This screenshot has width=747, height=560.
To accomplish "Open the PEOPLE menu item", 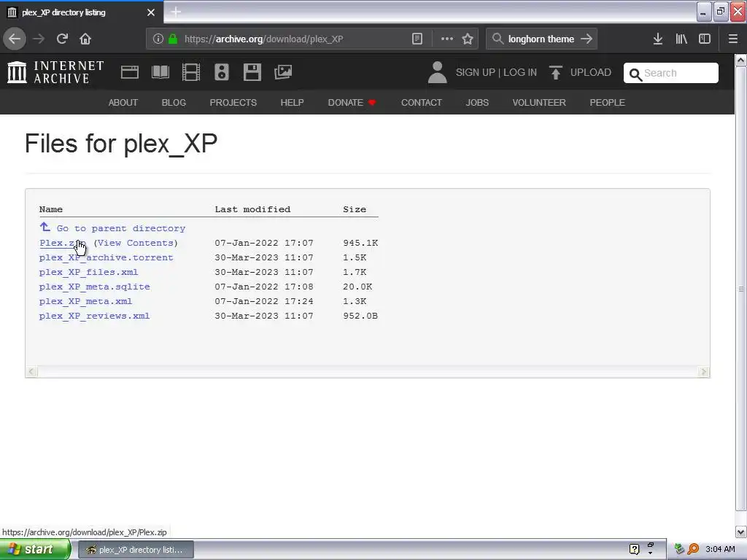I will point(608,102).
